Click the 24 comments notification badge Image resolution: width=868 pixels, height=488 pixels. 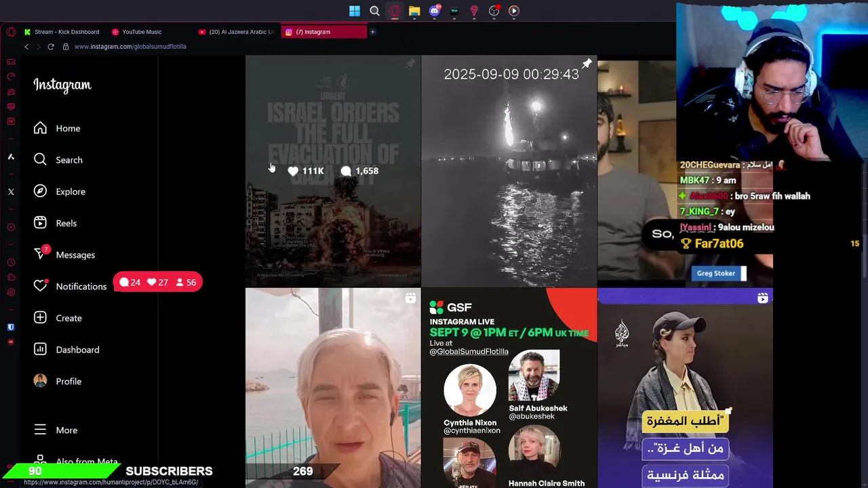tap(130, 282)
